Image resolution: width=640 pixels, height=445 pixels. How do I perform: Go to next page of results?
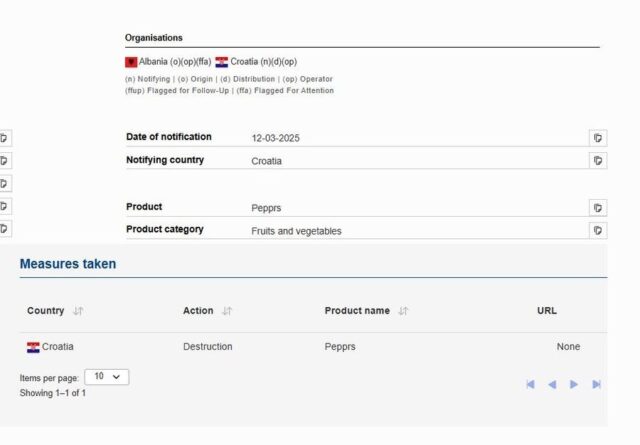[574, 384]
